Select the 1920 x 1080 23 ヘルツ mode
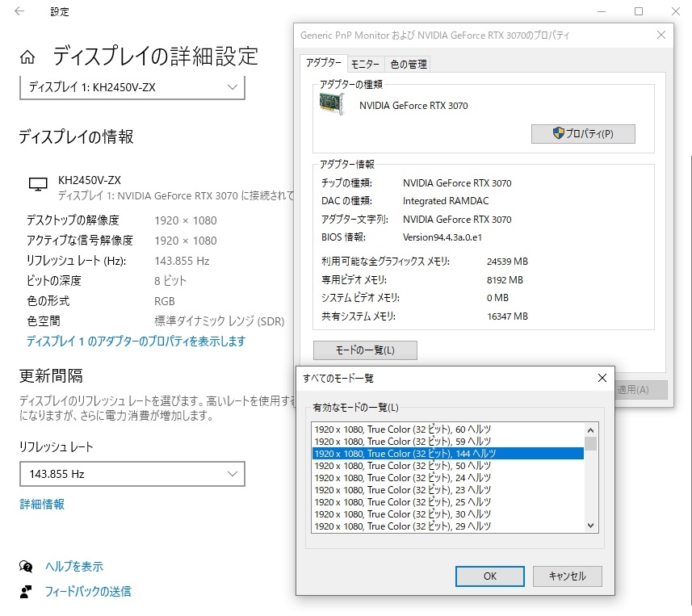Image resolution: width=692 pixels, height=616 pixels. coord(448,490)
